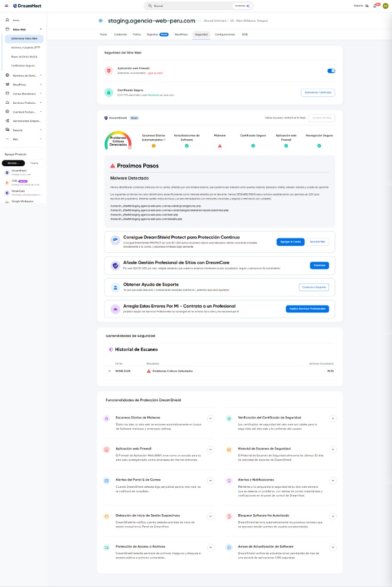
Task: Click the notifications bell icon
Action: point(375,6)
